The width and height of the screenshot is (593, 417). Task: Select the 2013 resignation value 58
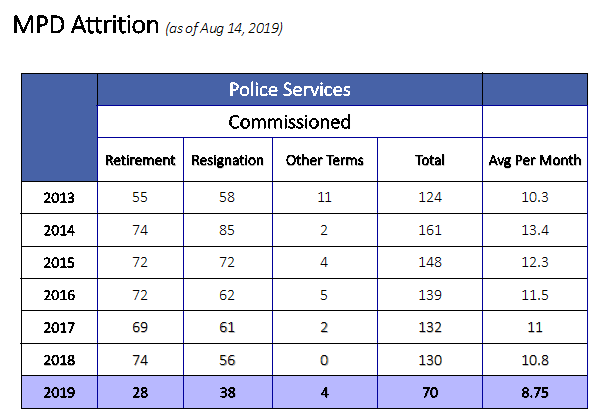click(x=227, y=197)
